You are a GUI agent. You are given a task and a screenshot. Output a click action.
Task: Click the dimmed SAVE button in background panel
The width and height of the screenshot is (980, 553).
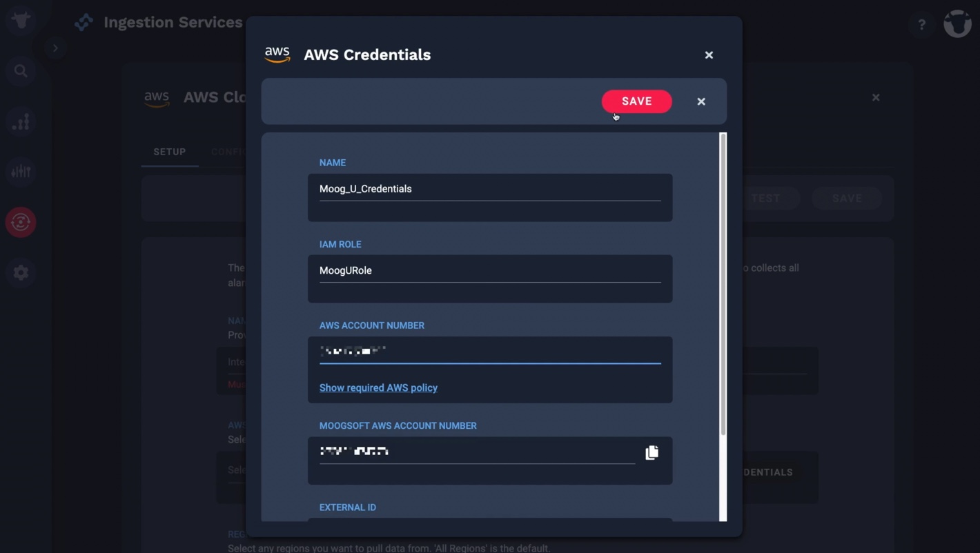[847, 199]
